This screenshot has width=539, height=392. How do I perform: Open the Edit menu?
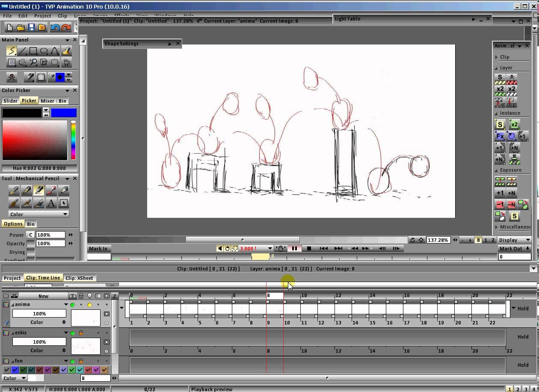23,16
